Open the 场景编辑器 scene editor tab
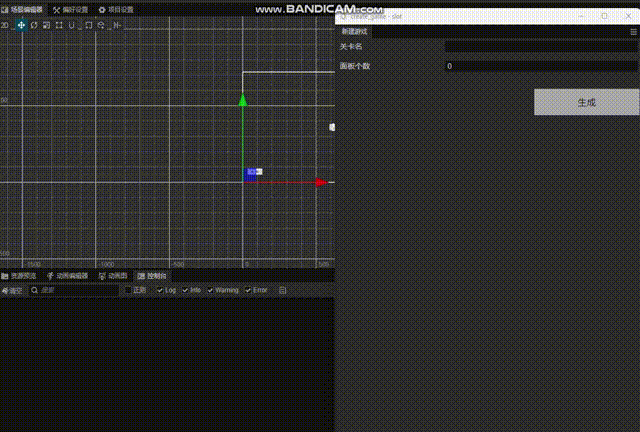The image size is (640, 432). click(x=22, y=10)
